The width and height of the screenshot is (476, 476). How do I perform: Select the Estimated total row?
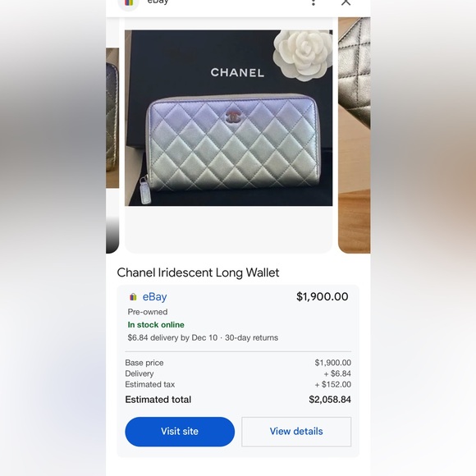(238, 400)
